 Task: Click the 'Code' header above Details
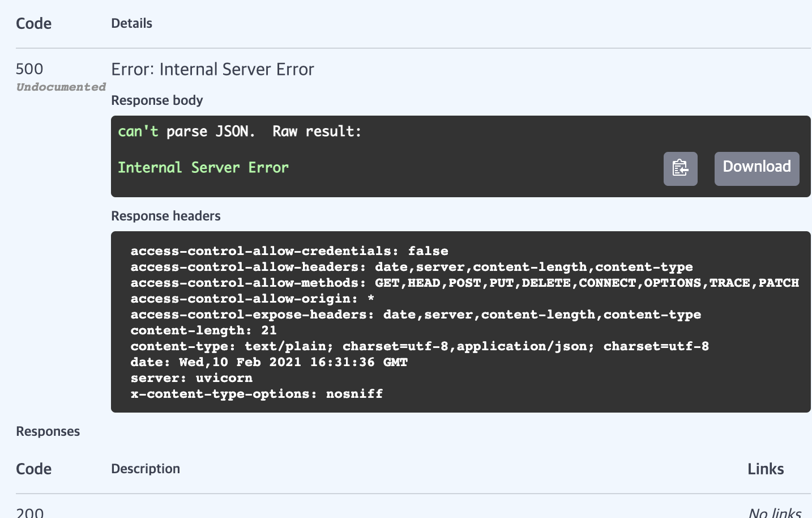tap(33, 23)
